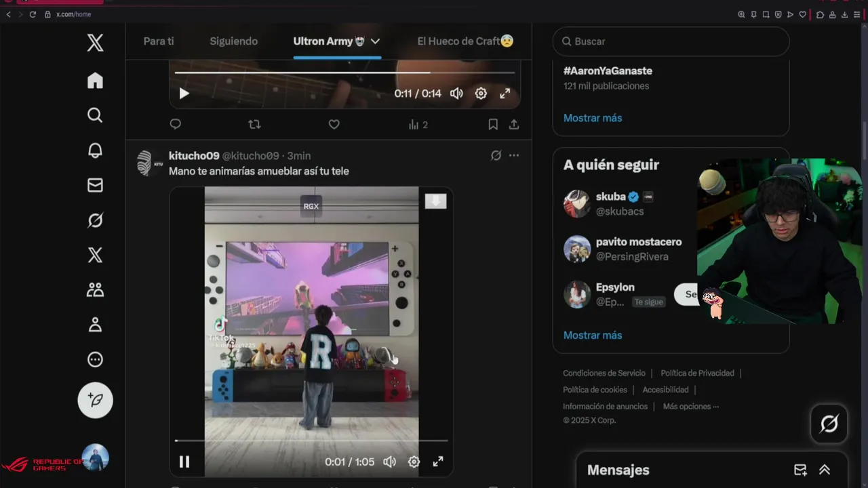This screenshot has width=868, height=488.
Task: Open Profile icon in the sidebar
Action: click(x=95, y=325)
